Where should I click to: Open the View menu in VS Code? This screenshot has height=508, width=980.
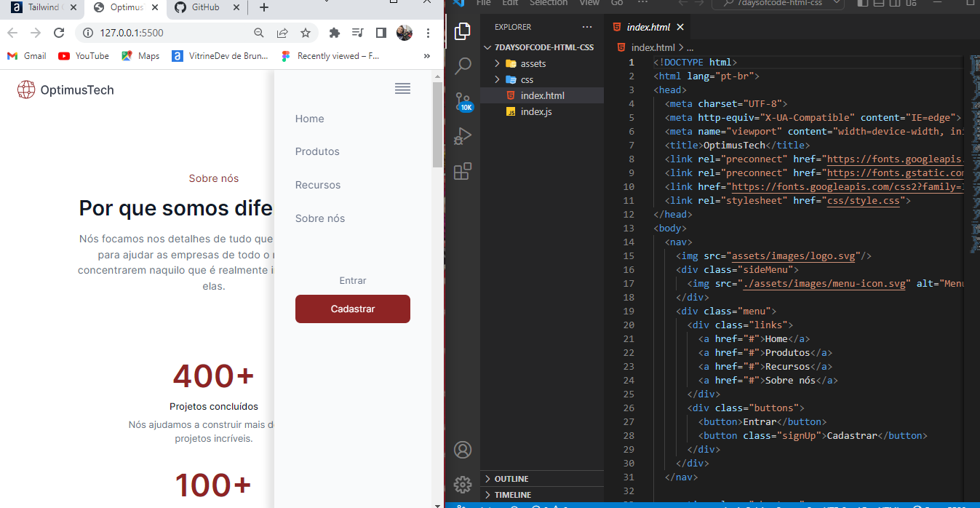tap(589, 3)
